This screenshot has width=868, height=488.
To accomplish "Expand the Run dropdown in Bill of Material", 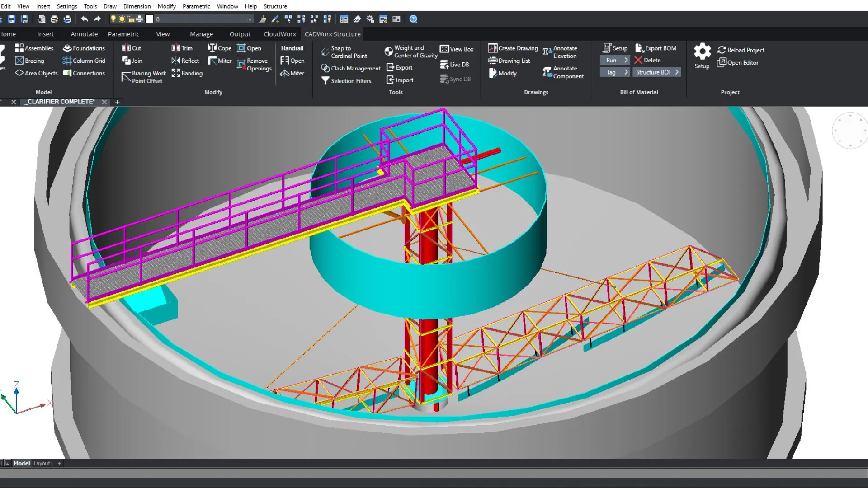I will pos(626,60).
